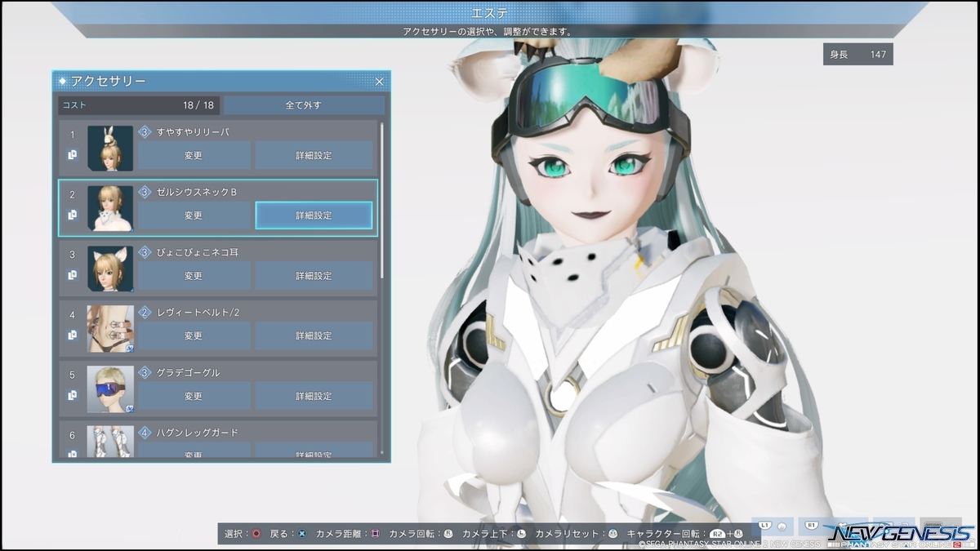Click the copy icon for slot 4
The height and width of the screenshot is (551, 980).
click(73, 335)
